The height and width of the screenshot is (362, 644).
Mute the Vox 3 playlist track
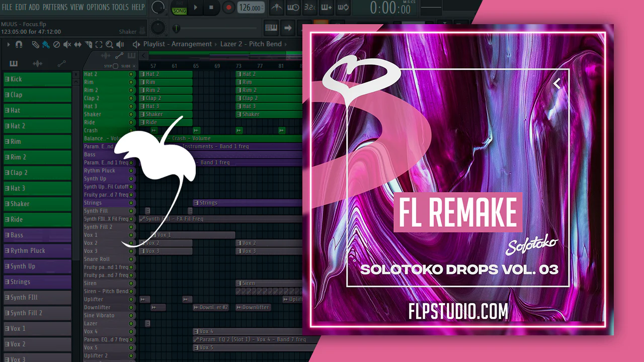coord(131,251)
